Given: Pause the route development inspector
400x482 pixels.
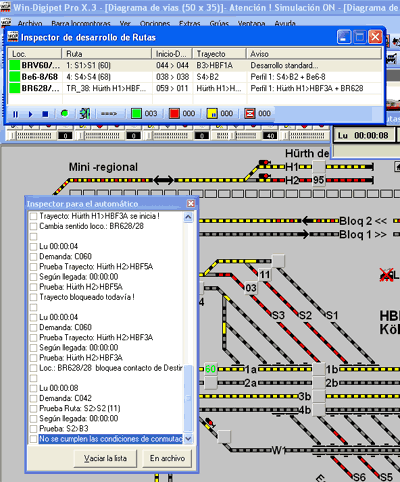Looking at the screenshot, I should (15, 114).
